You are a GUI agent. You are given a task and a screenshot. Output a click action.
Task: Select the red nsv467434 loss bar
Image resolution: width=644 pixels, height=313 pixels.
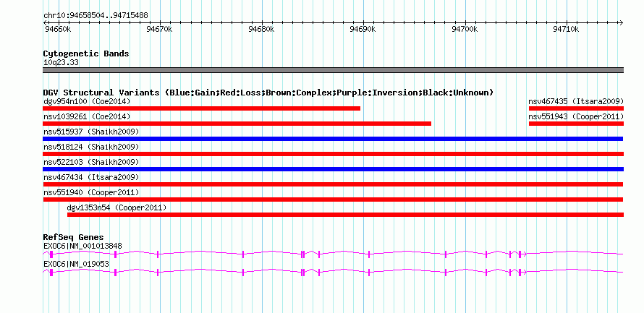click(x=333, y=184)
